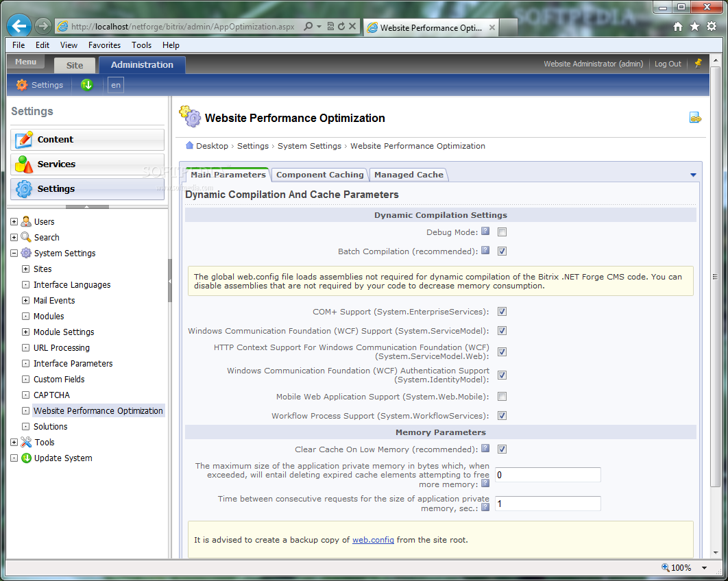Click the browser forward arrow button
Image resolution: width=728 pixels, height=581 pixels.
click(43, 26)
